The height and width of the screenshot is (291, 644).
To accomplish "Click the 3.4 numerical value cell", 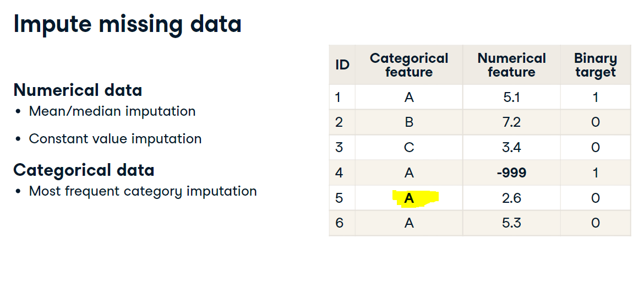I will 511,148.
